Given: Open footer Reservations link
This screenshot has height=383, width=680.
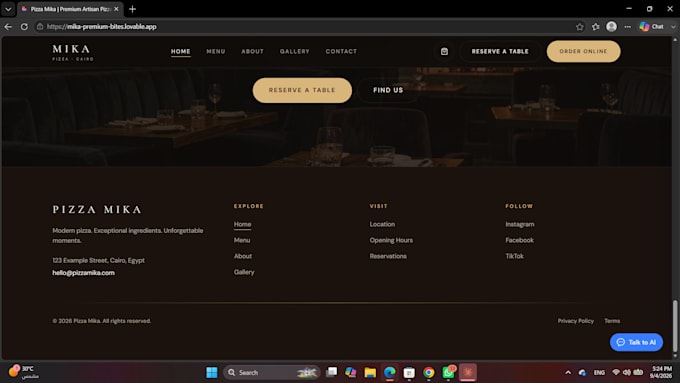Looking at the screenshot, I should coord(388,256).
